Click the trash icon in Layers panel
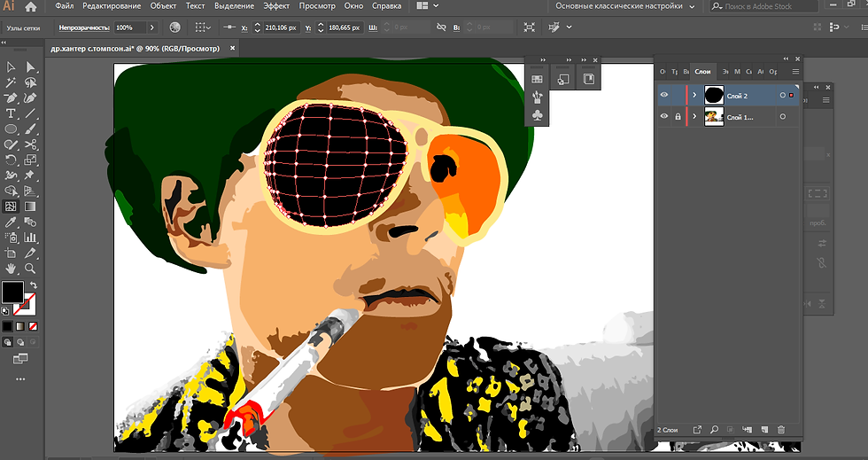 781,430
